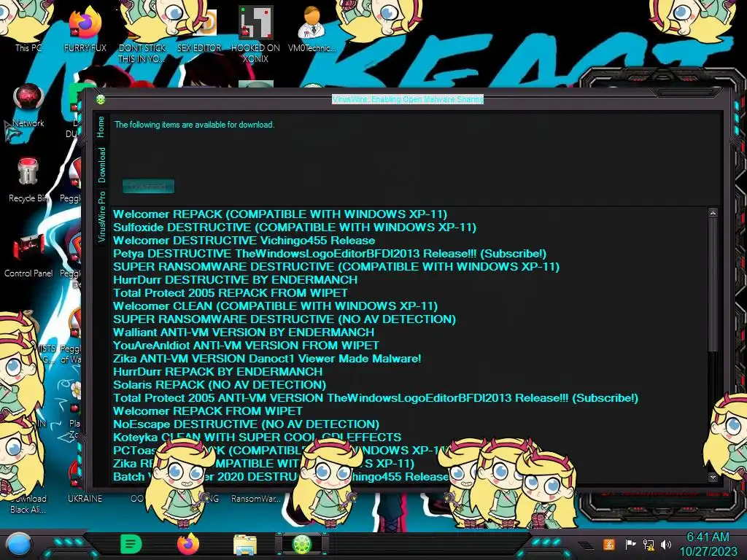Open the Control Panel desktop icon

28,256
